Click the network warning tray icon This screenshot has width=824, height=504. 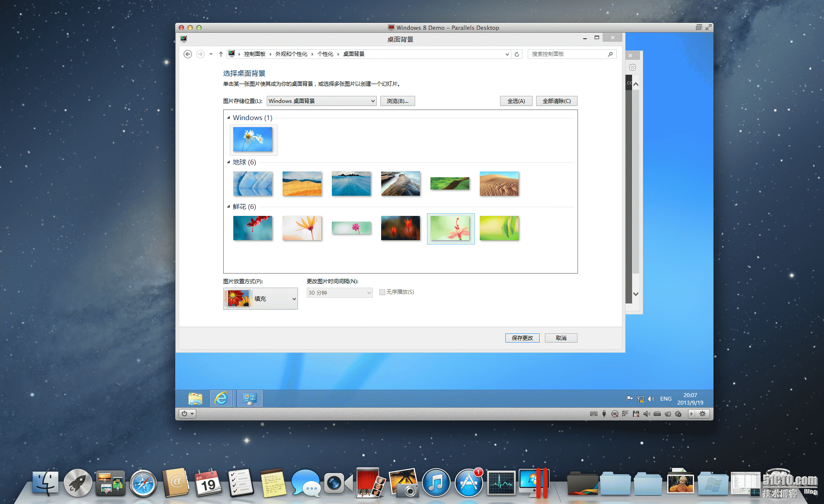pyautogui.click(x=640, y=399)
